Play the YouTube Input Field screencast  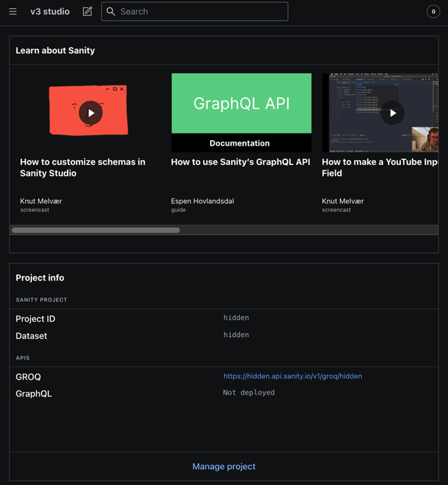393,113
